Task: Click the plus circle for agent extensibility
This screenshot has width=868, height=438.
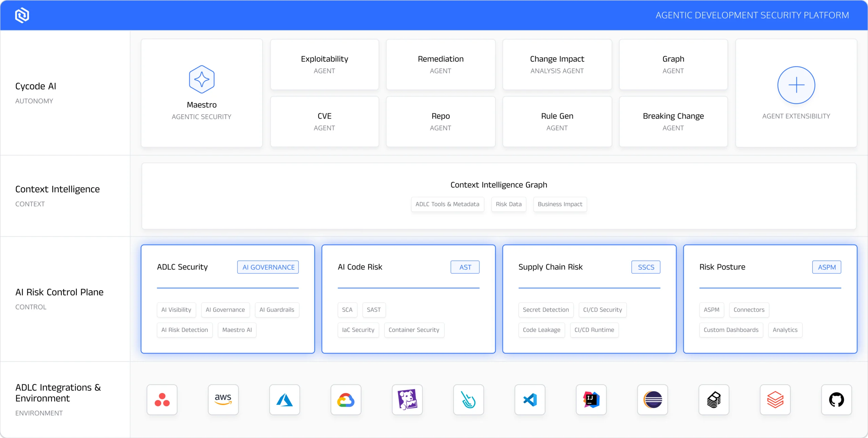Action: click(x=796, y=85)
